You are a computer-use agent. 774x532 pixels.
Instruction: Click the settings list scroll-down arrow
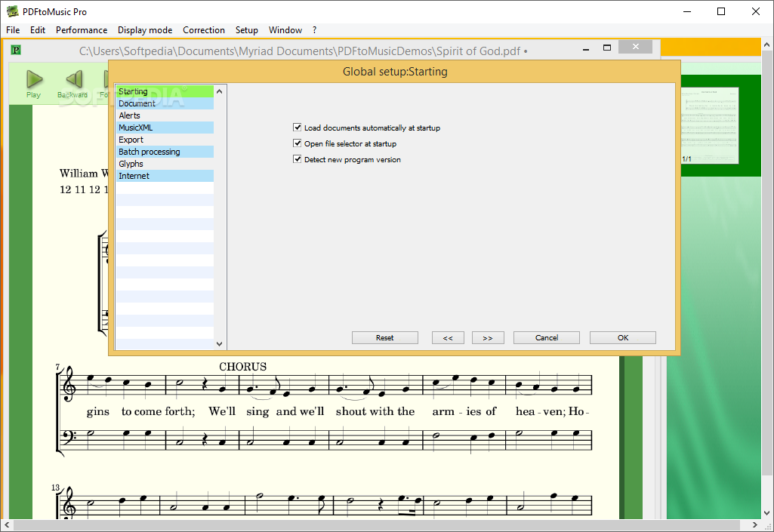pos(220,343)
